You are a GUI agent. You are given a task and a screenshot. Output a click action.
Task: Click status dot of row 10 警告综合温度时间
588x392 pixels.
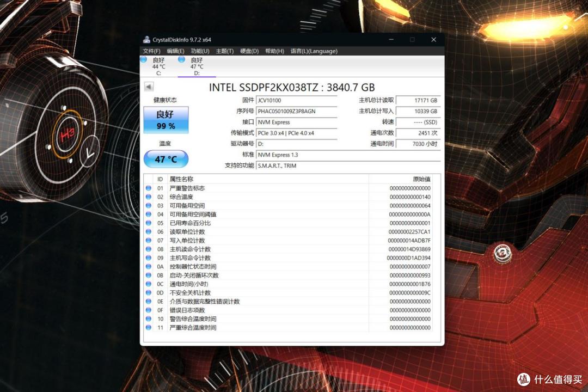tap(149, 318)
